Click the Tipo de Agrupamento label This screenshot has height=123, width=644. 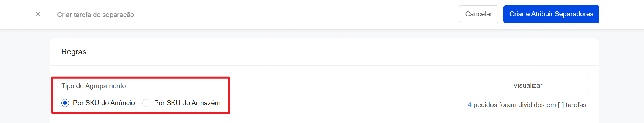94,86
